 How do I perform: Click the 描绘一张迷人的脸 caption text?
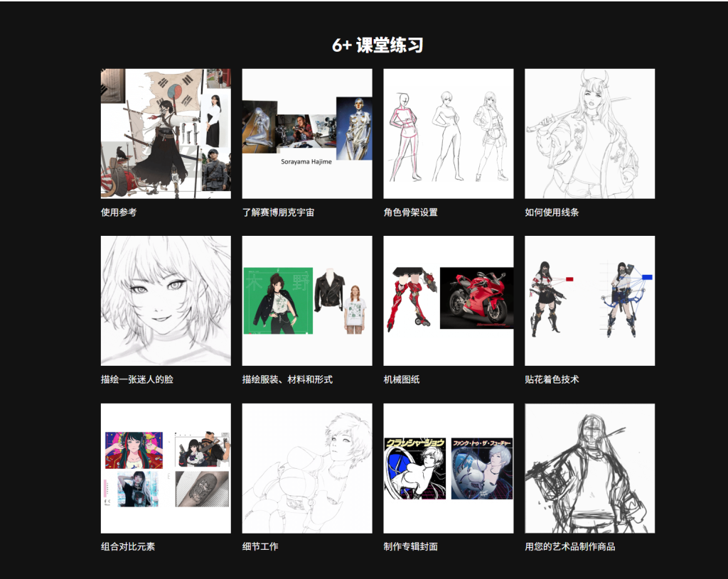(x=137, y=379)
